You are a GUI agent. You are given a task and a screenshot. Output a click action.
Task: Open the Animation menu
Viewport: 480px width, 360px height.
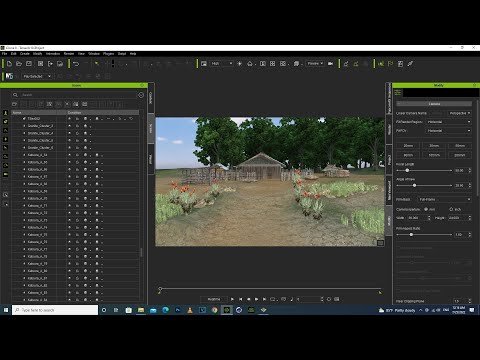[53, 53]
